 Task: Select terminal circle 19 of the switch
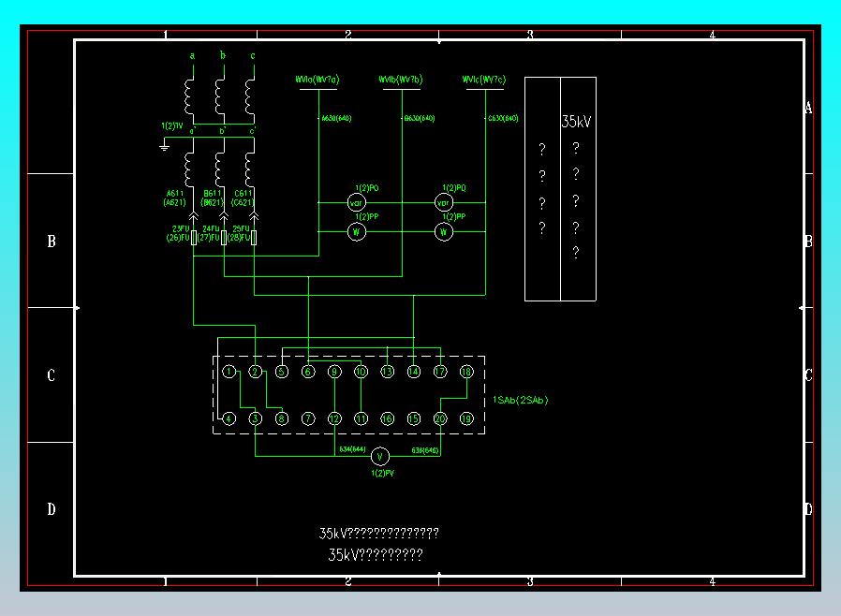tap(466, 418)
